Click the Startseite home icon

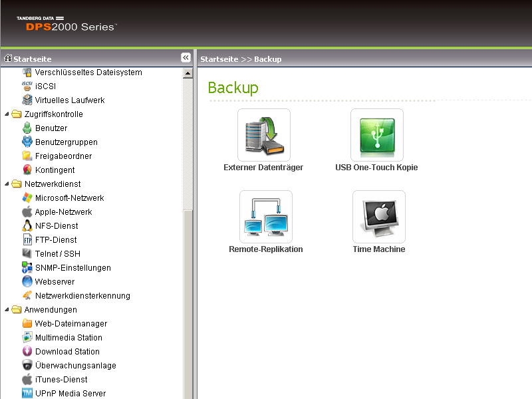click(x=8, y=59)
